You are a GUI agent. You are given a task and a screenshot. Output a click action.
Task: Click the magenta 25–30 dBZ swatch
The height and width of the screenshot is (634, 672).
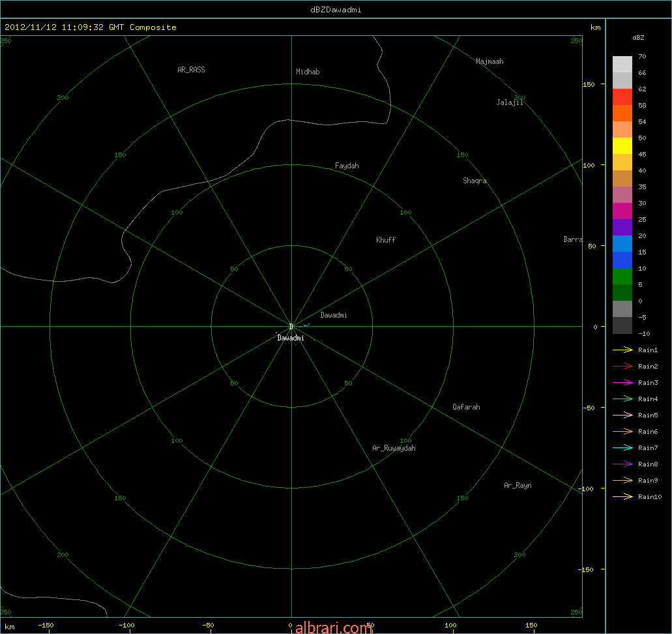pos(622,211)
